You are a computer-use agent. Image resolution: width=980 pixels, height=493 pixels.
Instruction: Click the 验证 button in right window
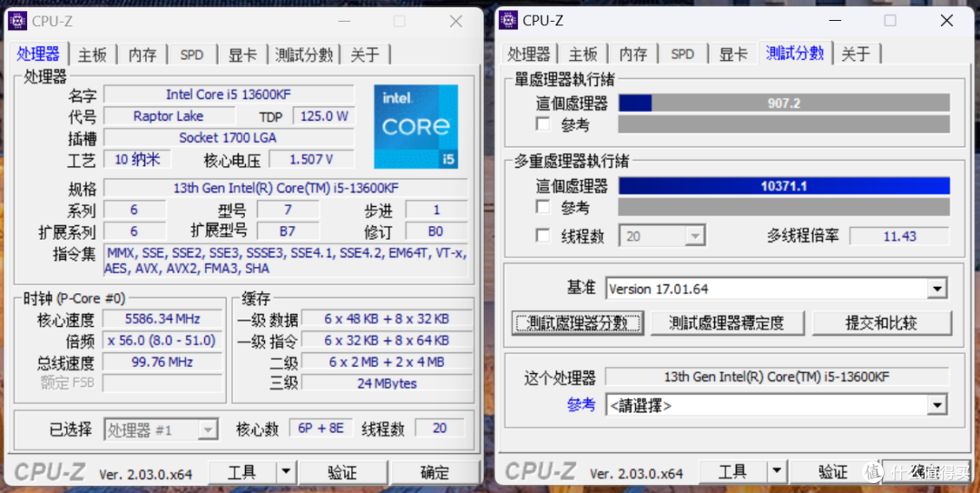833,472
